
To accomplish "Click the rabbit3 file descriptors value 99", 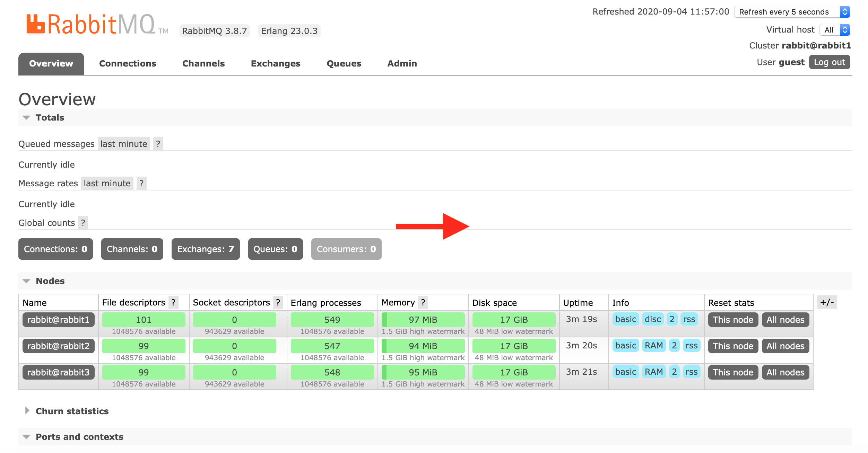I will pyautogui.click(x=144, y=372).
